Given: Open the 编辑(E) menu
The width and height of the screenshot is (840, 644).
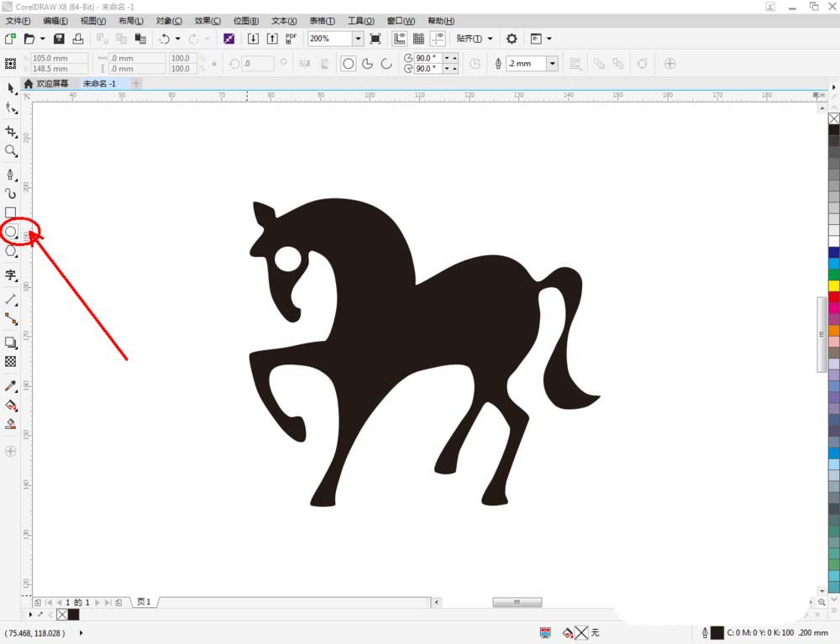Looking at the screenshot, I should tap(55, 21).
